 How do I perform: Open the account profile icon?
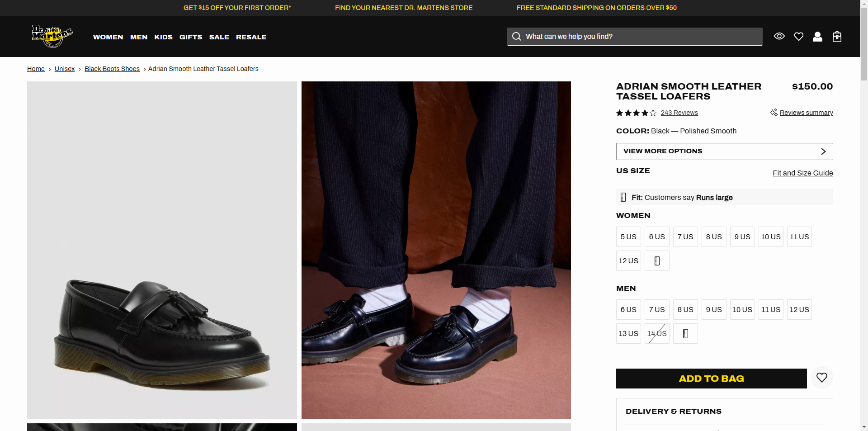point(817,37)
